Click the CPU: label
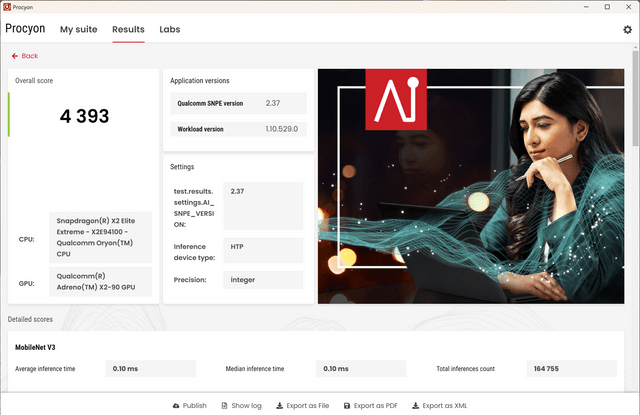The height and width of the screenshot is (415, 640). 27,240
